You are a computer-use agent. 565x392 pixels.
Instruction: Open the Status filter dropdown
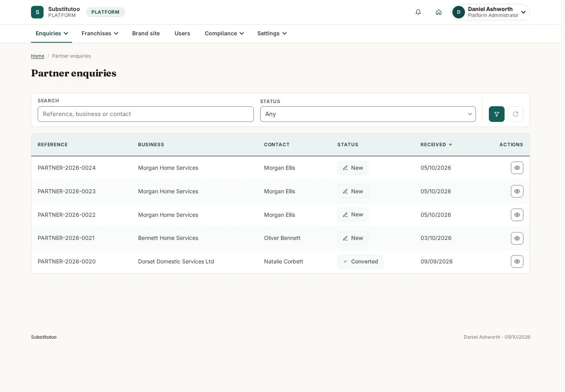(x=368, y=114)
